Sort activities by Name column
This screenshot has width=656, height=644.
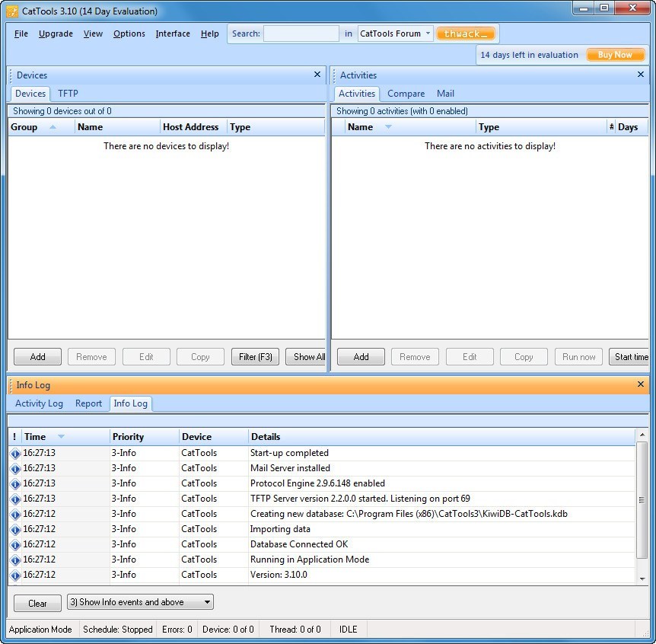point(410,127)
